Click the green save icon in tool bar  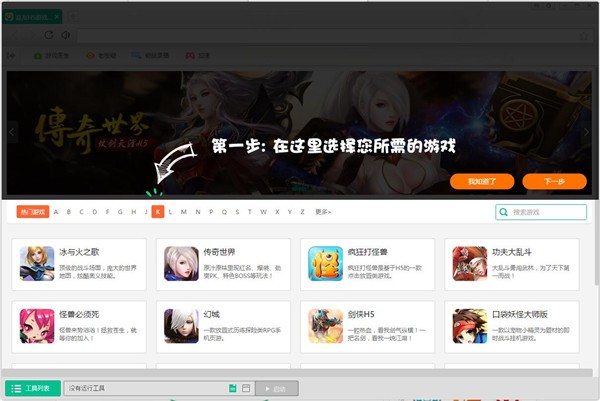pyautogui.click(x=233, y=388)
